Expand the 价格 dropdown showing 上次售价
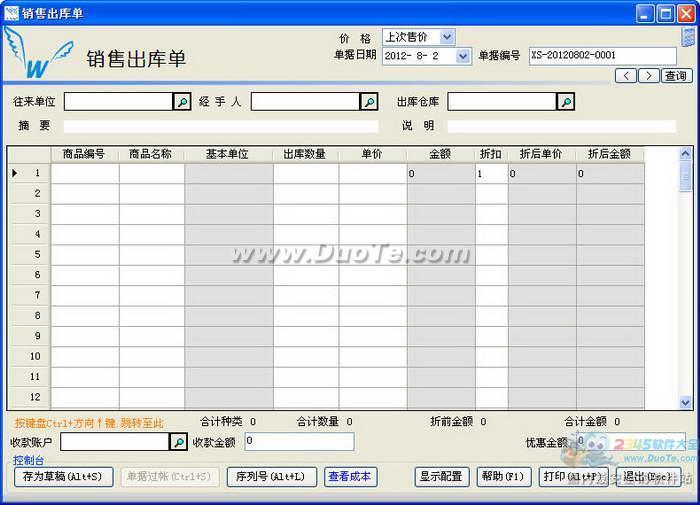Image resolution: width=700 pixels, height=505 pixels. click(446, 37)
